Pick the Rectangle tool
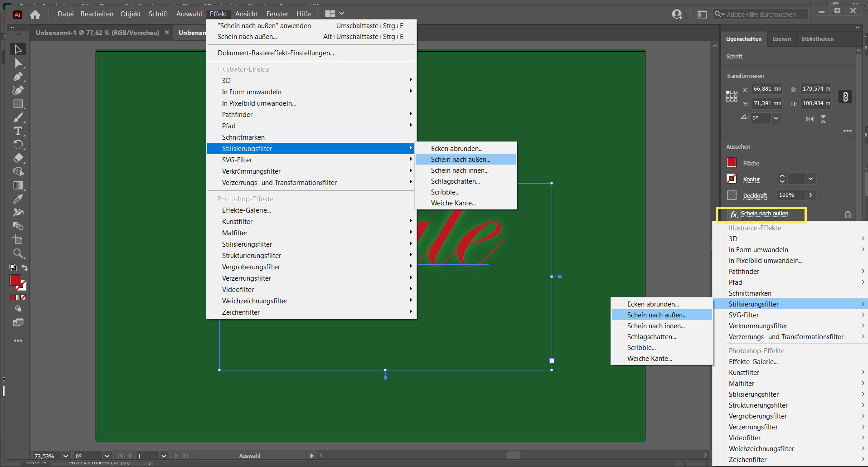Screen dimensions: 868x467 coord(18,104)
